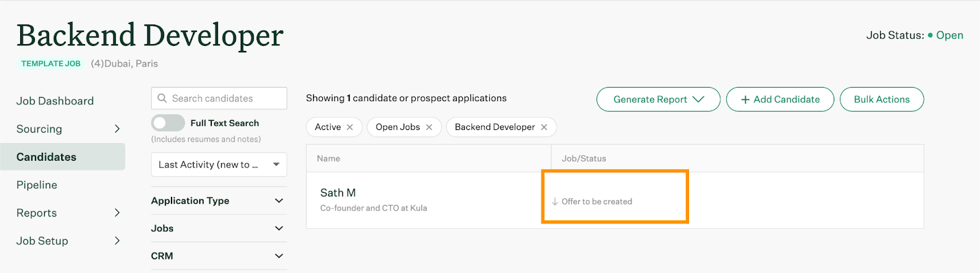This screenshot has height=273, width=980.
Task: Remove the Backend Developer filter chip
Action: coord(544,127)
